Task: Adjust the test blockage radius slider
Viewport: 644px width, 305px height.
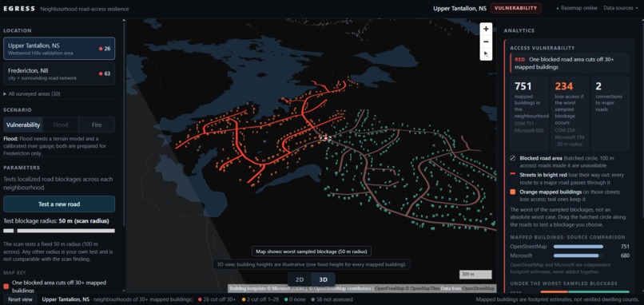Action: [59, 231]
